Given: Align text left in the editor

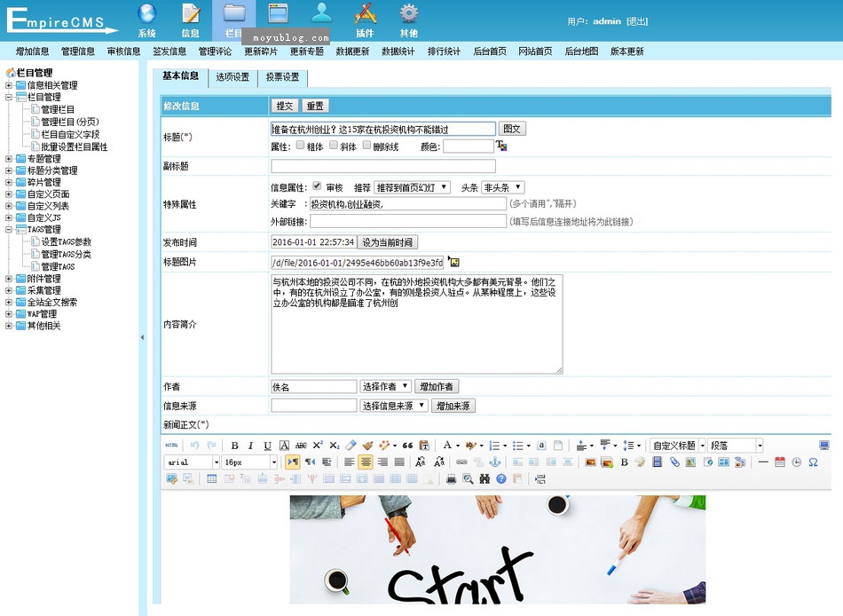Looking at the screenshot, I should (x=350, y=462).
